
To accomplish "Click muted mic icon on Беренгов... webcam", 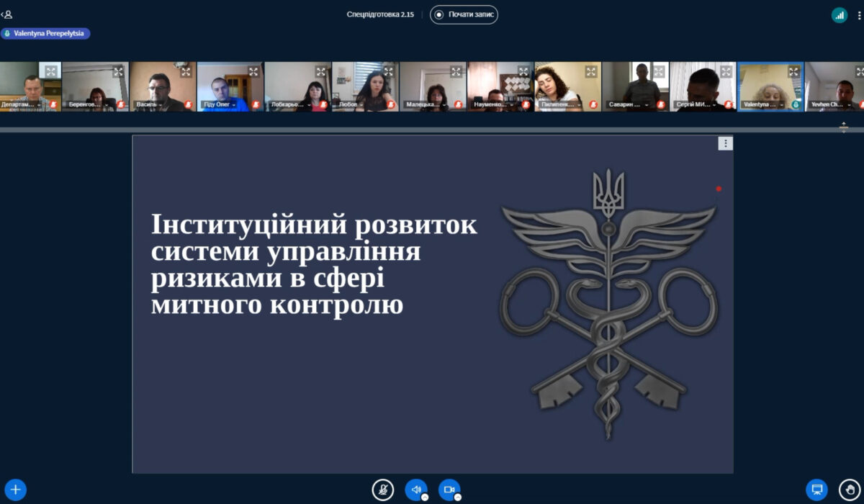I will (x=121, y=104).
